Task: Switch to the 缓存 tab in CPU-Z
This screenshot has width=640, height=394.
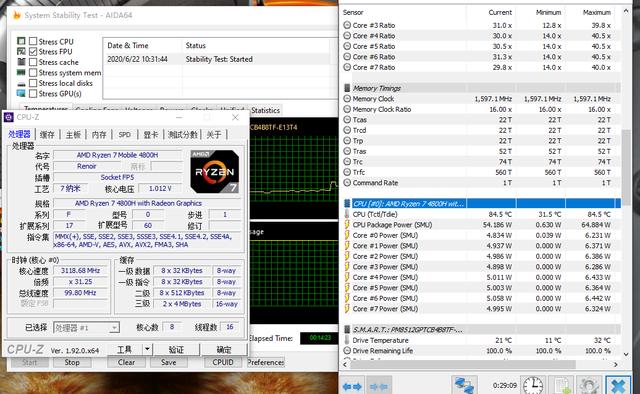Action: click(47, 134)
